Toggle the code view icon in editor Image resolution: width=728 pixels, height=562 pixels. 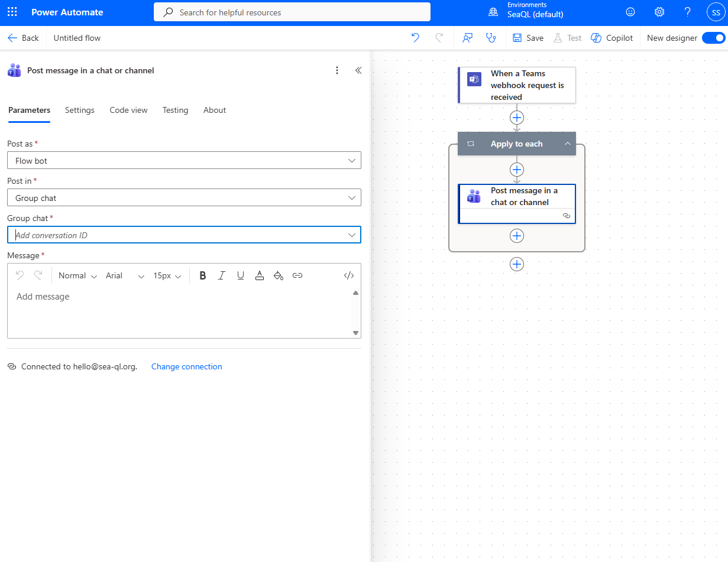click(349, 275)
